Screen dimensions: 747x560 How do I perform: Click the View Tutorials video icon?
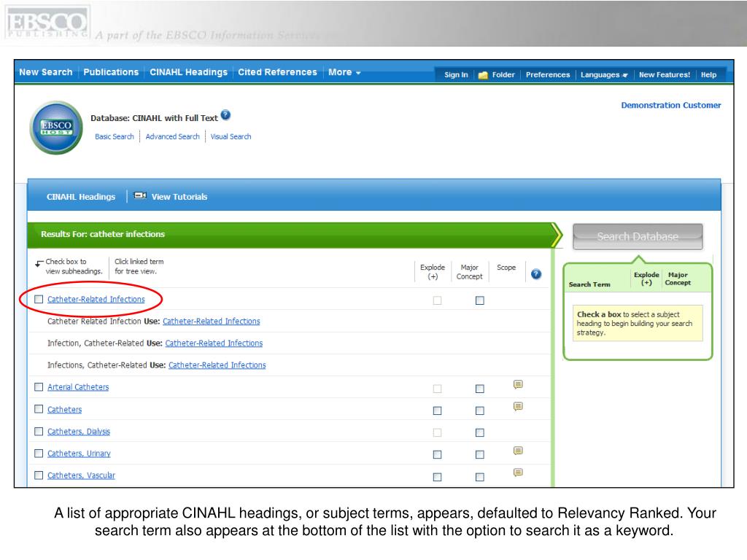[139, 195]
